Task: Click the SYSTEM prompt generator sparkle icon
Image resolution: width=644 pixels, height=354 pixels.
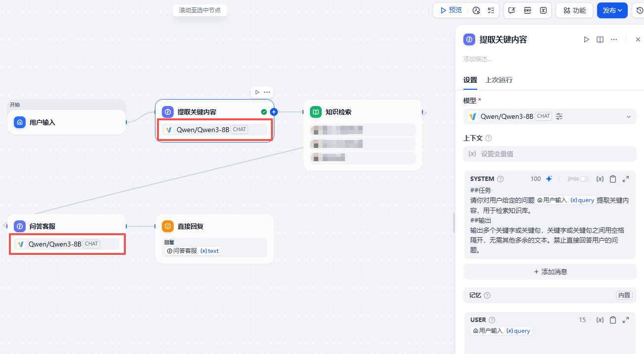Action: point(549,179)
